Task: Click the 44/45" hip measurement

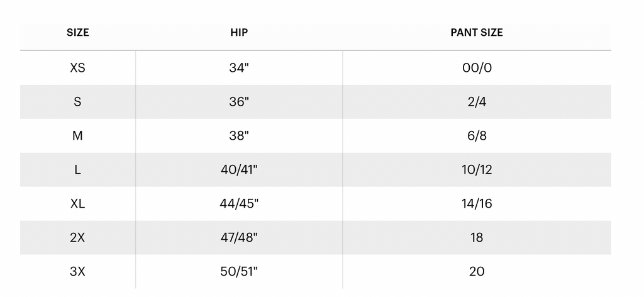Action: pyautogui.click(x=239, y=204)
